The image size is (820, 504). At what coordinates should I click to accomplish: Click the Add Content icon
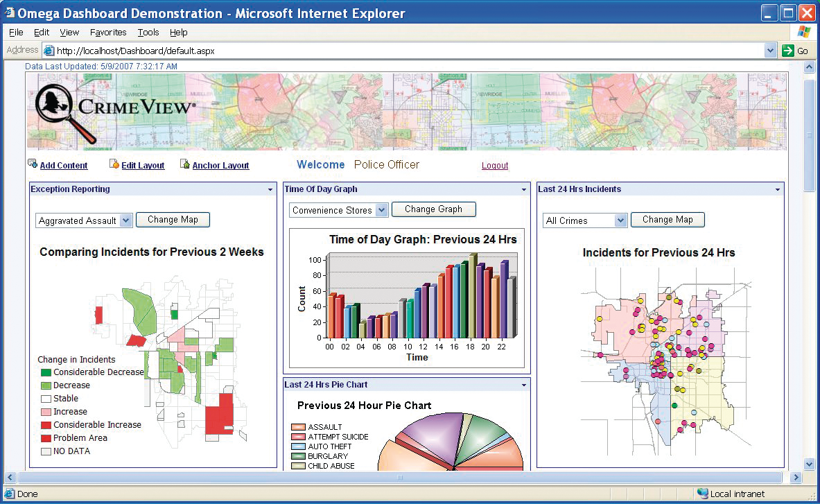click(33, 164)
